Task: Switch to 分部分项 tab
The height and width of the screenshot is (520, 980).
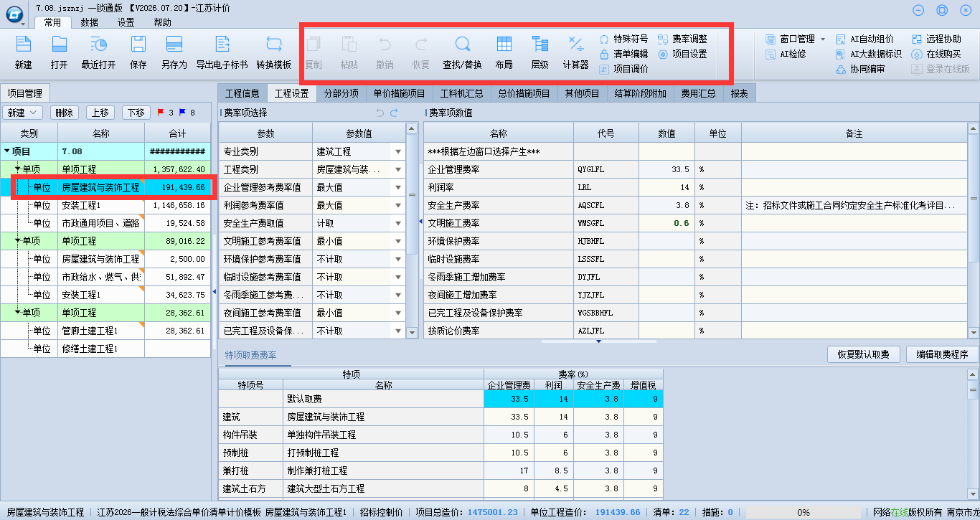Action: 341,93
